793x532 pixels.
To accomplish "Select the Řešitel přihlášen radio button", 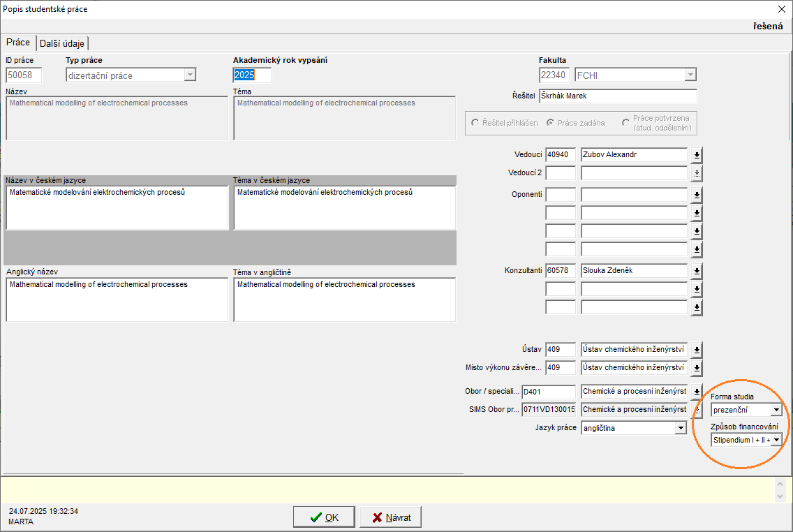I will click(x=475, y=123).
